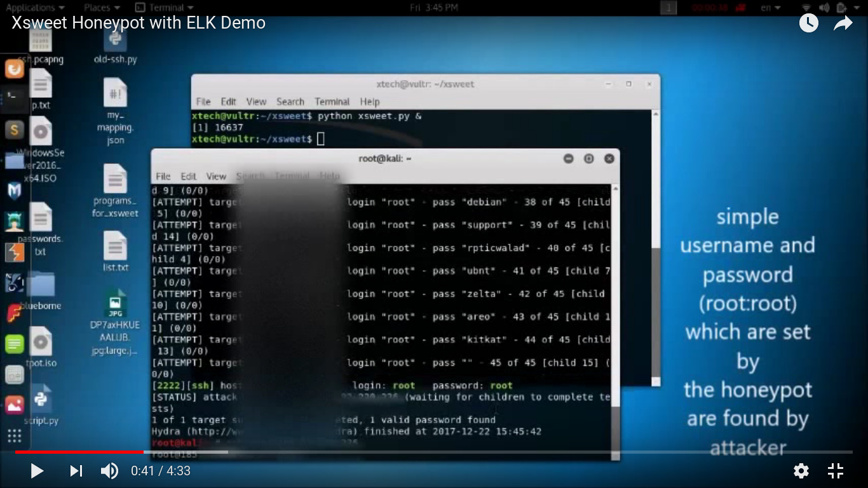Expand the system menu arrow in top bar

coord(856,8)
